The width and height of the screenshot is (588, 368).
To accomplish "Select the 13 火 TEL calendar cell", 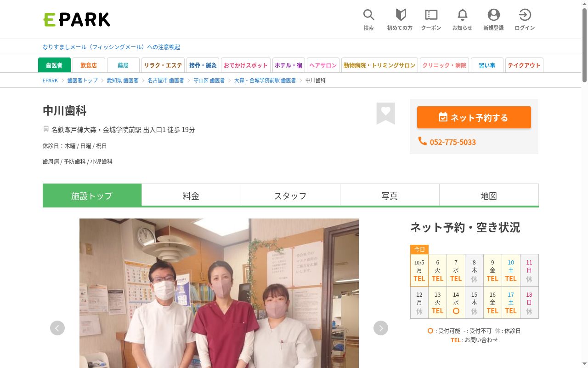I will pos(438,303).
